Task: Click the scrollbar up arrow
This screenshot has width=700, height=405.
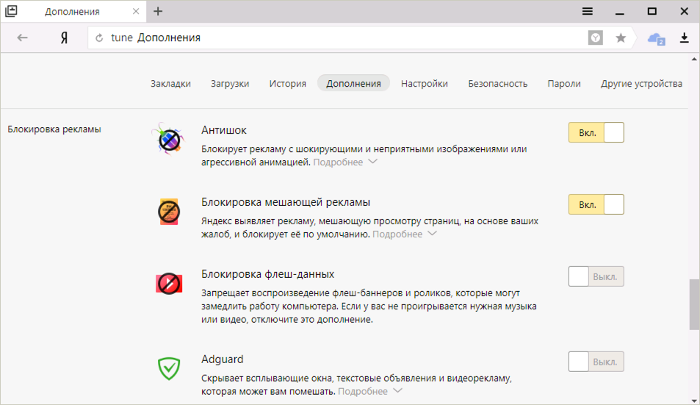Action: tap(694, 58)
